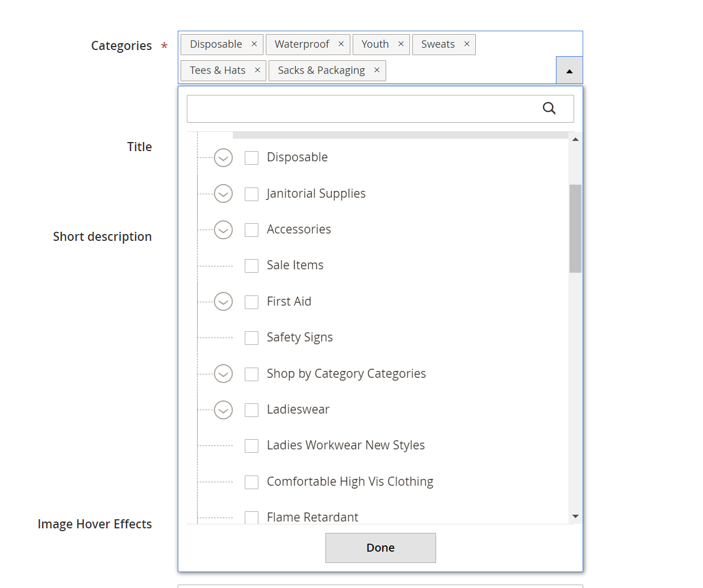Collapse the Categories dropdown arrow
Image resolution: width=703 pixels, height=588 pixels.
(x=569, y=70)
